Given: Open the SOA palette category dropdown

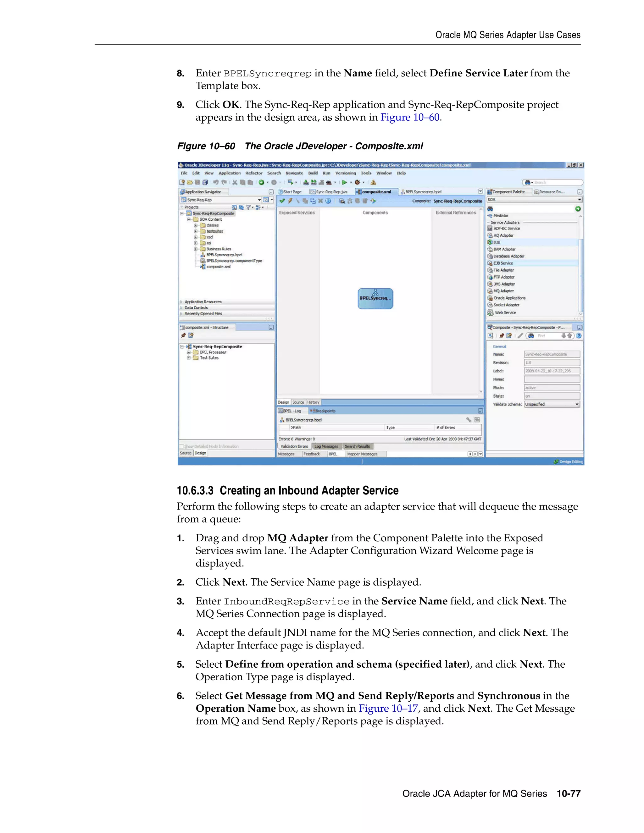Looking at the screenshot, I should tap(579, 200).
